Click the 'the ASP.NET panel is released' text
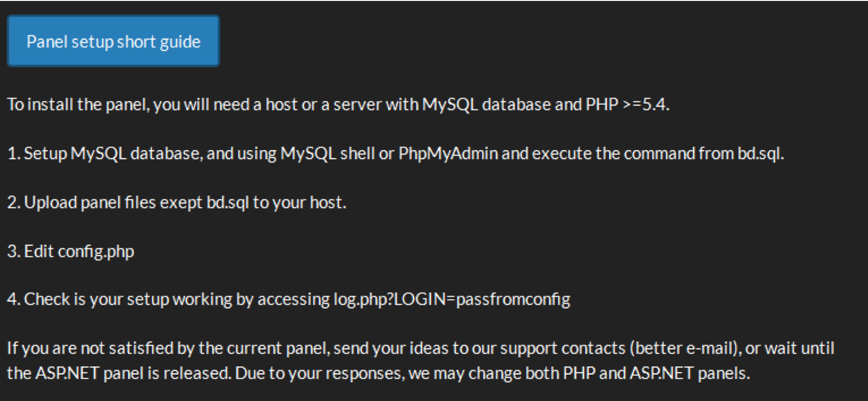Screen dimensions: 868x401 (119, 373)
